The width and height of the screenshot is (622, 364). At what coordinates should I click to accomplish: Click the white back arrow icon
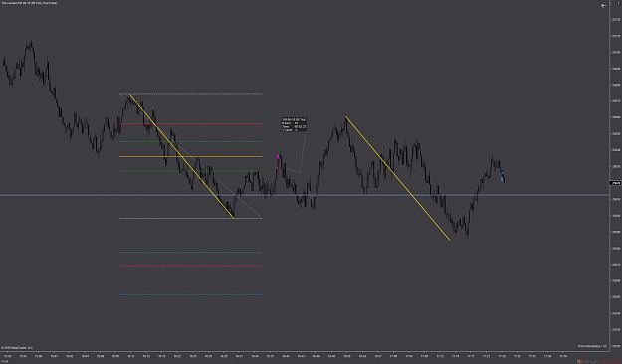(x=603, y=6)
